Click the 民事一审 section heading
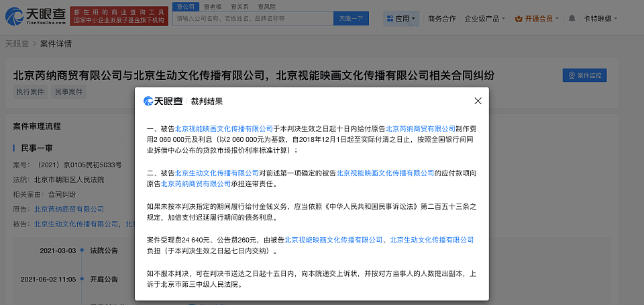Image resolution: width=644 pixels, height=305 pixels. click(36, 148)
